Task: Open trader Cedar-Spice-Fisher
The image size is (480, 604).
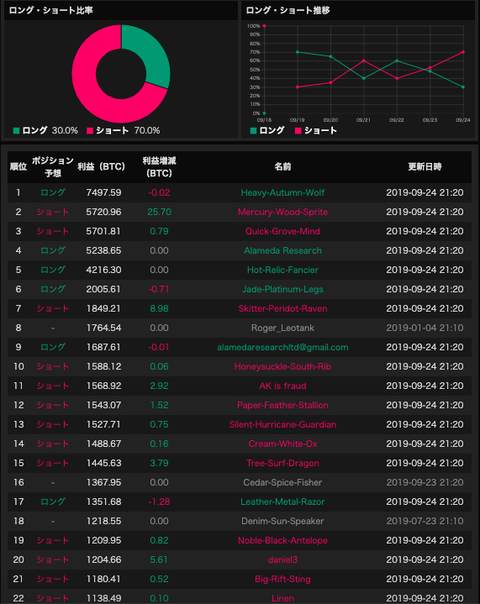Action: coord(282,482)
